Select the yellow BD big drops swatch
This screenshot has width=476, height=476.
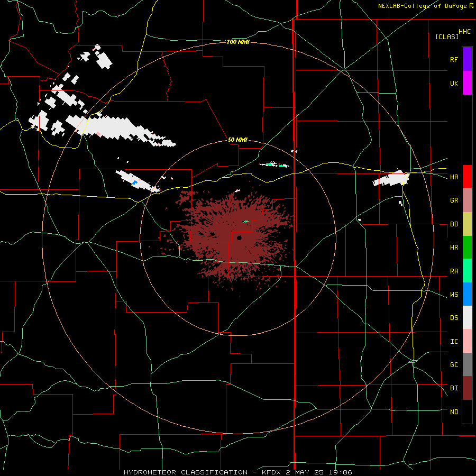click(467, 224)
